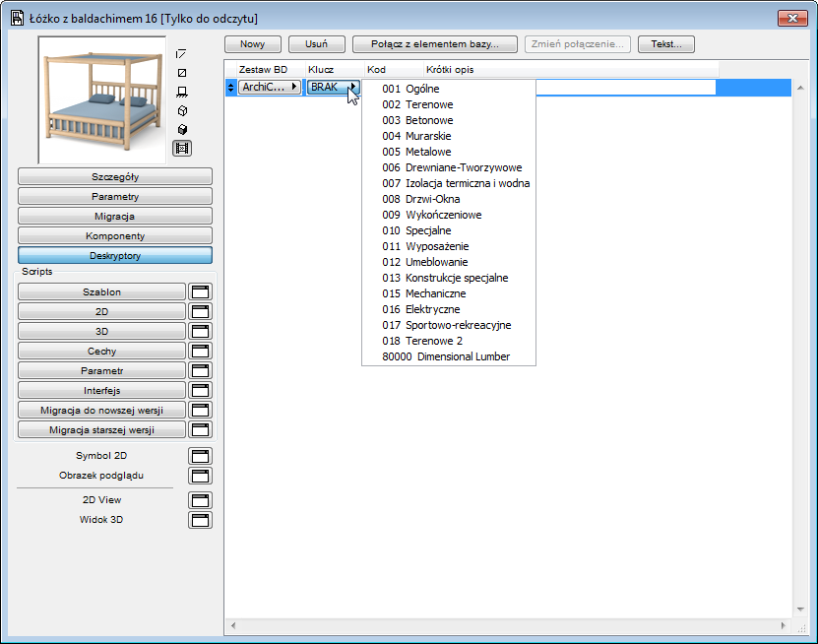The height and width of the screenshot is (644, 818).
Task: Click the row reorder arrows handle
Action: click(231, 88)
